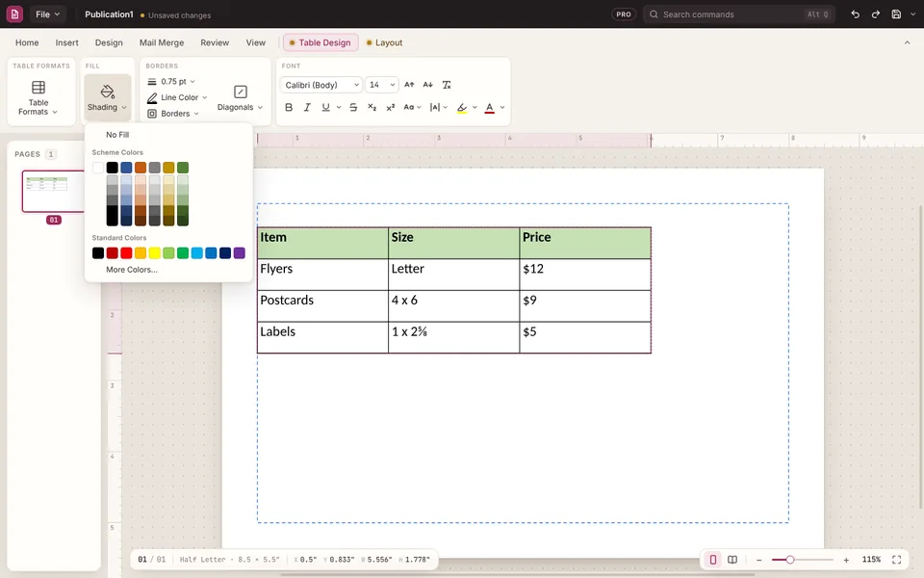Click the Borders square icon
This screenshot has width=924, height=578.
click(152, 114)
